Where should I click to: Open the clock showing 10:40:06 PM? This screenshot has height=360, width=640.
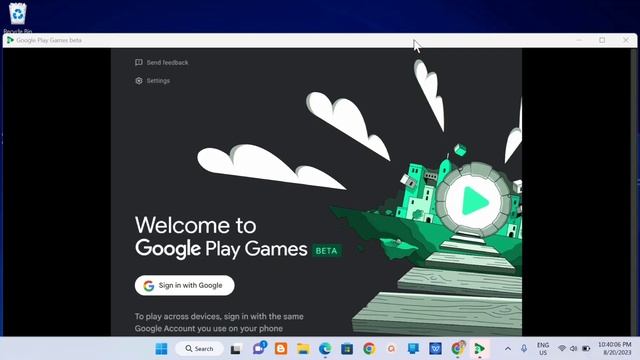click(x=615, y=349)
